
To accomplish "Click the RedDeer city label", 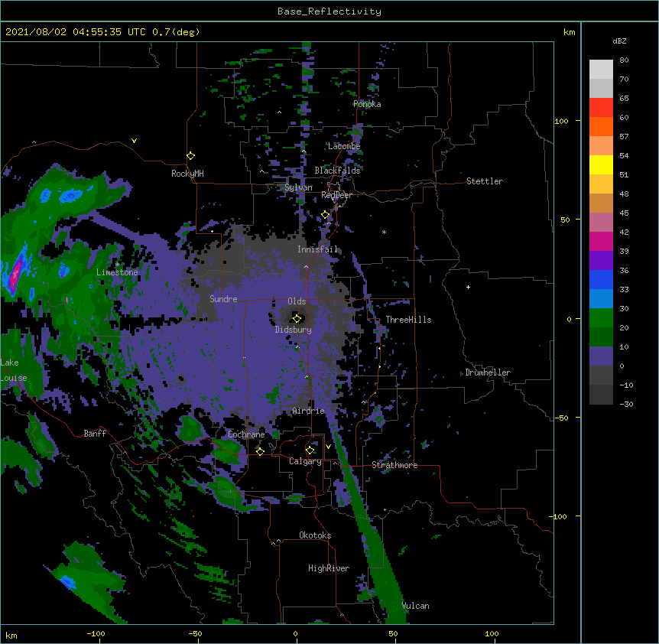I will [x=336, y=195].
